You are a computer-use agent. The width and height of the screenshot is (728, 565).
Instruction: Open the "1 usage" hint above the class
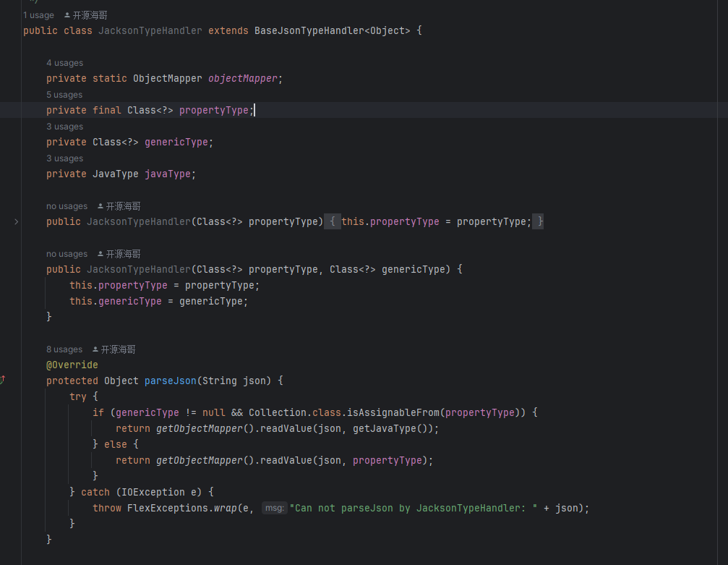(38, 15)
